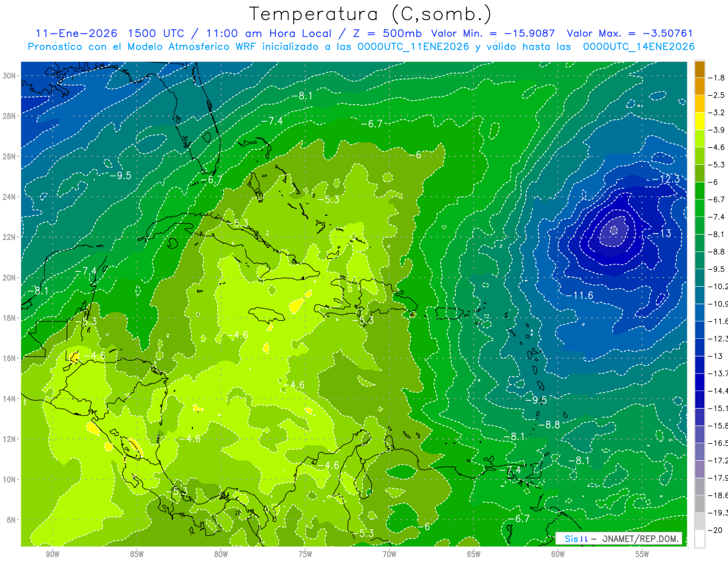Click the "90W" longitude axis label
Screen dimensions: 728x562
[52, 554]
